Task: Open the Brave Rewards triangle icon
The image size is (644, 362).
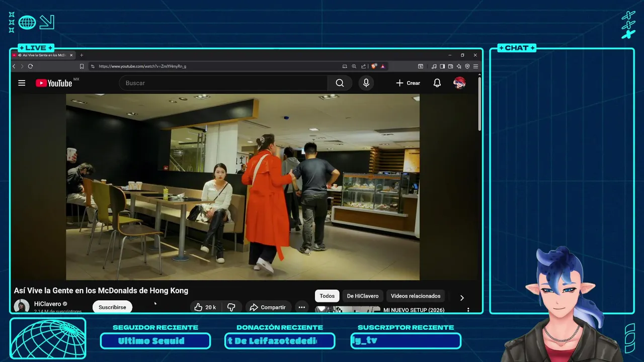Action: 383,66
